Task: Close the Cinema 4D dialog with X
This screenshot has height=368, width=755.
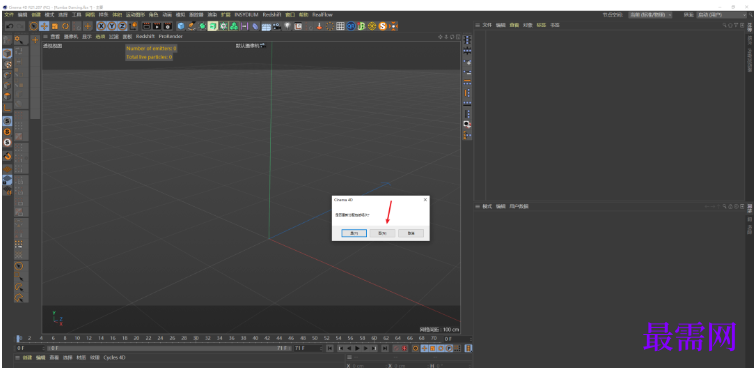Action: 425,199
